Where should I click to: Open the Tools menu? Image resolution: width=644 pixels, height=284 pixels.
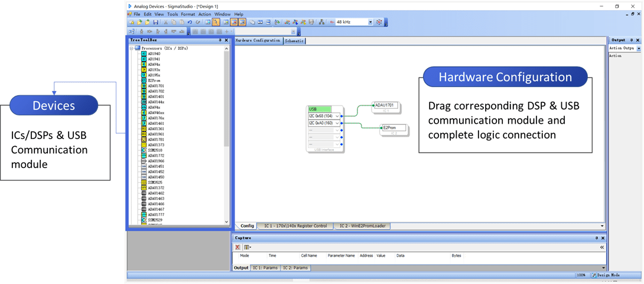[x=172, y=14]
